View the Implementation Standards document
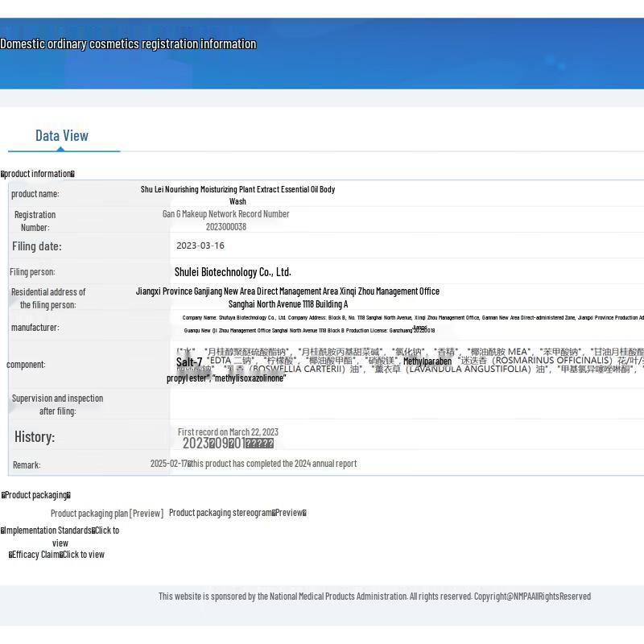Screen dimensions: 644x644 point(105,530)
